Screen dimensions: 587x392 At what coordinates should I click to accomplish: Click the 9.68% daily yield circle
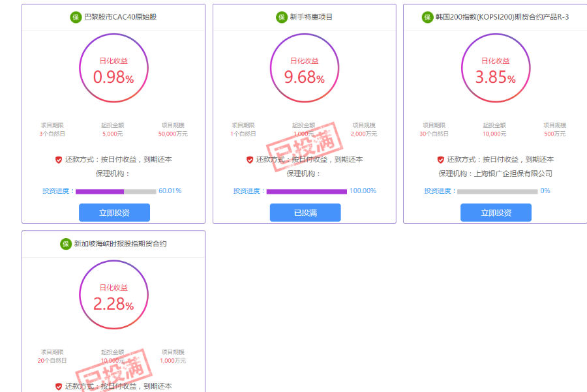pos(305,68)
